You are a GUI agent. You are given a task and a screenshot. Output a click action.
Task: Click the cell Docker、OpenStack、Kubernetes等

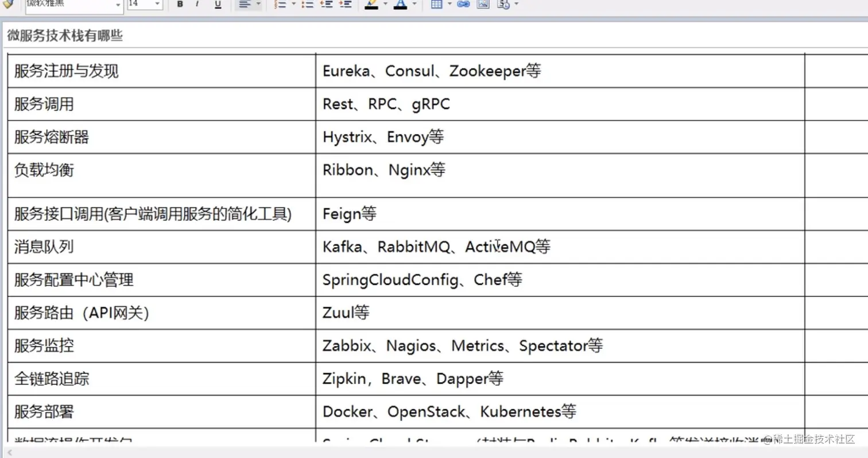[560, 411]
